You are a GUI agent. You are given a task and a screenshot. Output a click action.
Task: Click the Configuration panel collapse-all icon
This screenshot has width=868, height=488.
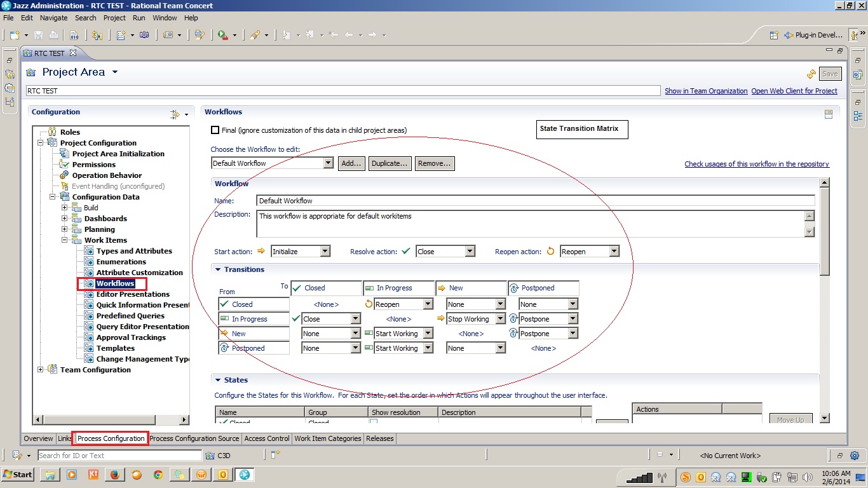pyautogui.click(x=175, y=114)
